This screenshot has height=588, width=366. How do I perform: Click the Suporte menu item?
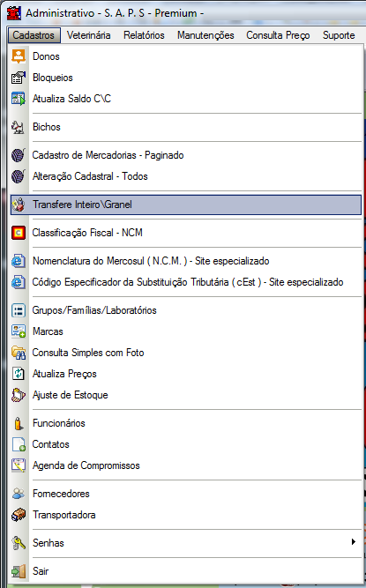[339, 35]
